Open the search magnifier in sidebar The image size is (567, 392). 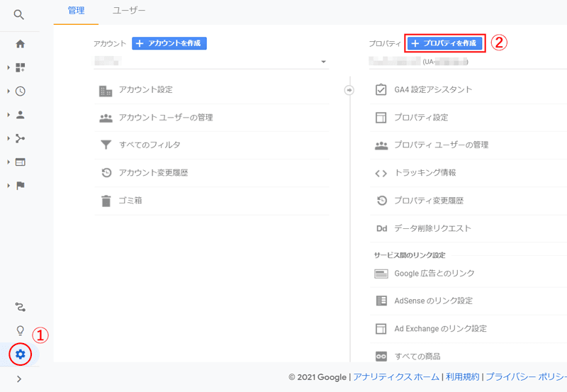point(19,15)
